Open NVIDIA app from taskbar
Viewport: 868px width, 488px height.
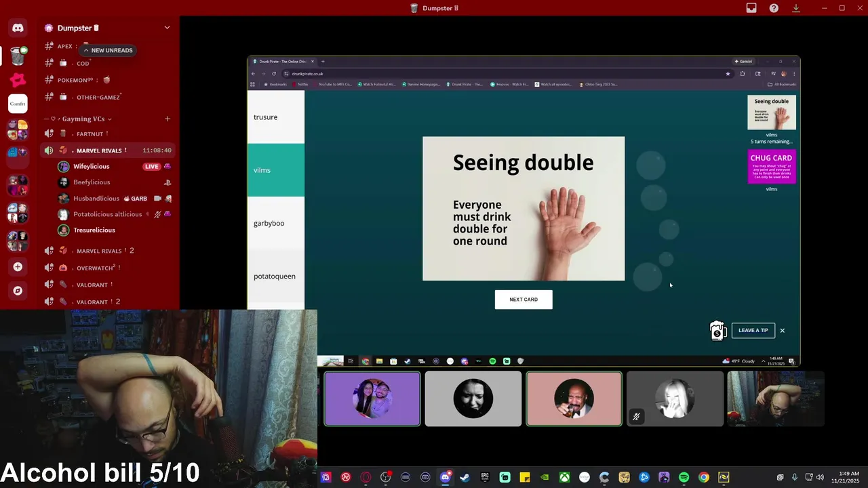tap(545, 478)
